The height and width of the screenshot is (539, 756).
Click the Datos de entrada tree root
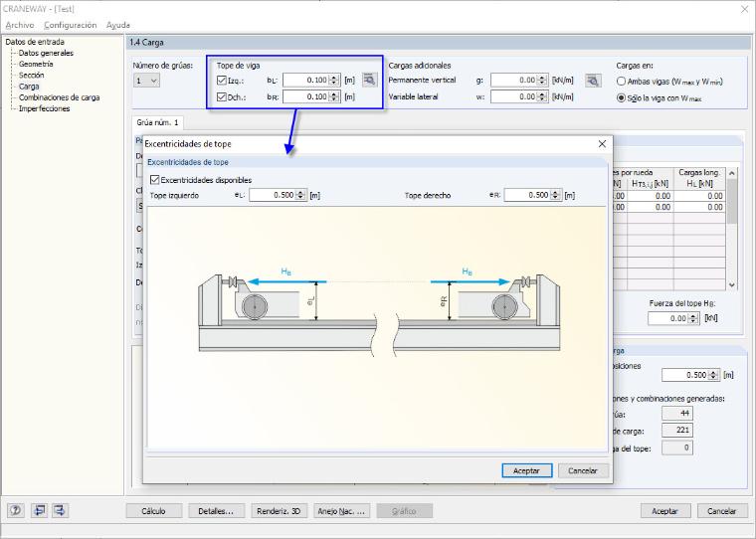point(35,42)
